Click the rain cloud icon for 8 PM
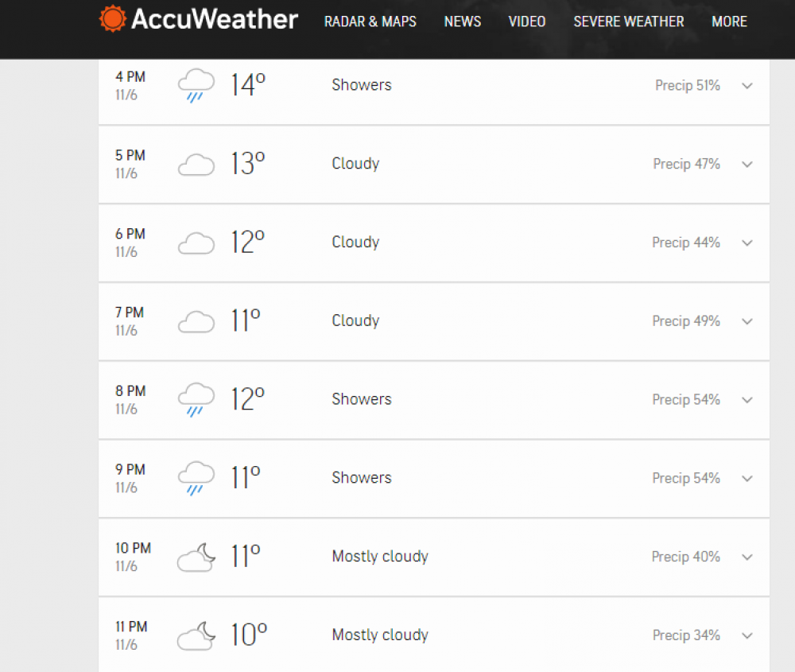The width and height of the screenshot is (795, 672). [x=196, y=400]
